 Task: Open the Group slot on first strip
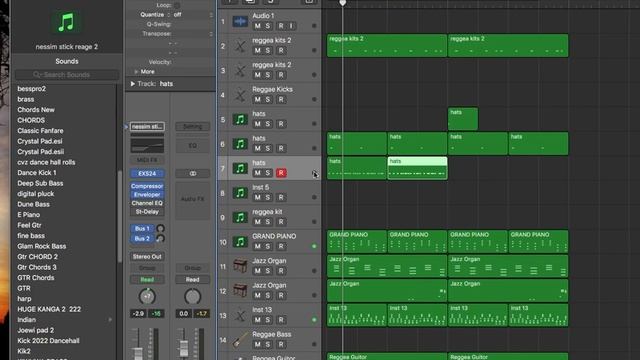[147, 268]
